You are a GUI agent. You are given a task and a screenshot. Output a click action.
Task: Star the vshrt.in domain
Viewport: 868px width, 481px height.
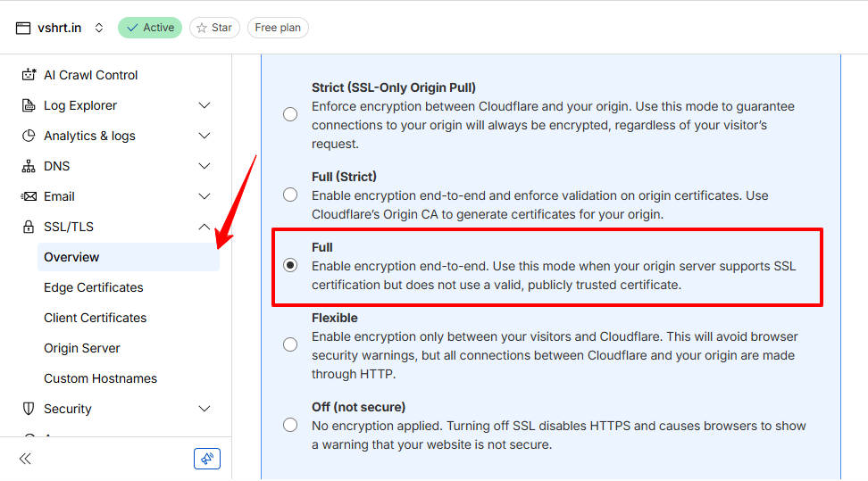[x=214, y=28]
